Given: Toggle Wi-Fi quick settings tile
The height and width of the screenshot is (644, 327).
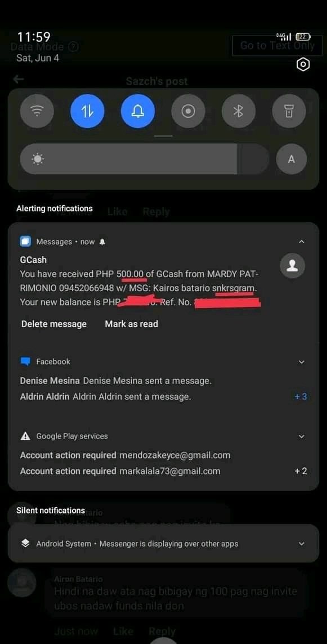Looking at the screenshot, I should 37,111.
